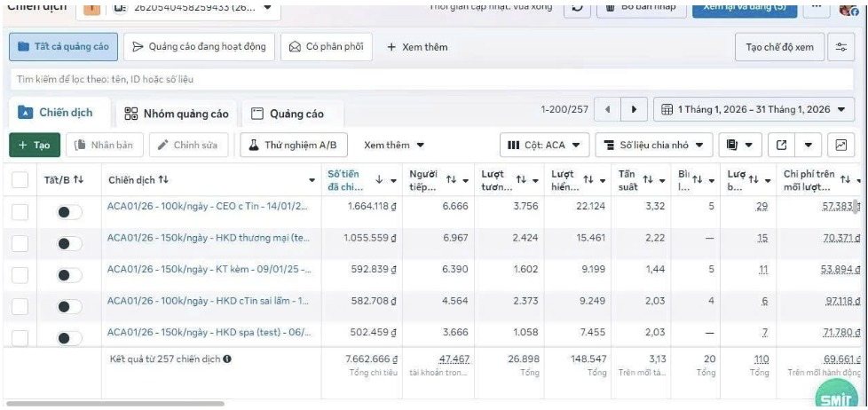Screen dimensions: 868x410
Task: Check the HKD cTín sai lầm row
Action: point(20,306)
